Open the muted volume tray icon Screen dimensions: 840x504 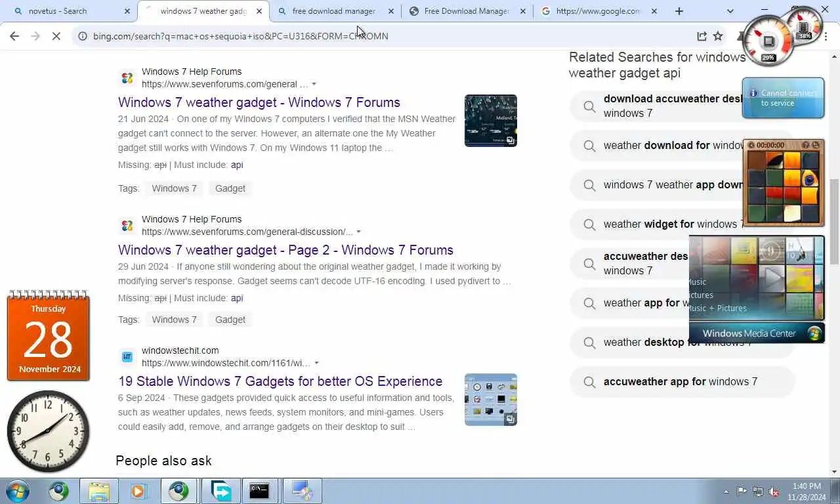click(x=774, y=492)
